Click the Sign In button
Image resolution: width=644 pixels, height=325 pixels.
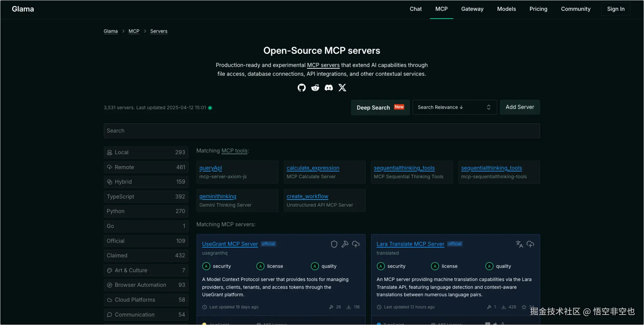tap(616, 9)
